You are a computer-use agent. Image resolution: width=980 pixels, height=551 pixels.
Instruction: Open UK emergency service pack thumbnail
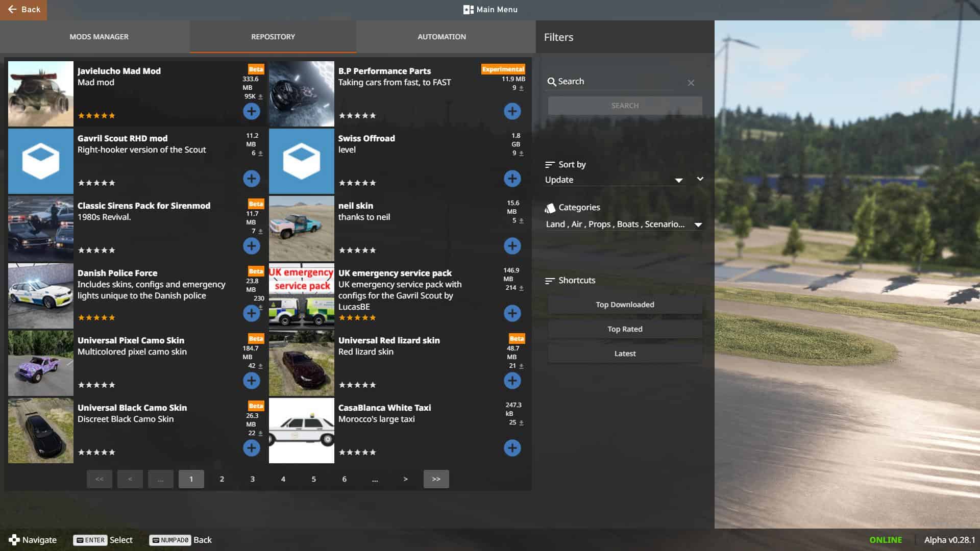302,296
